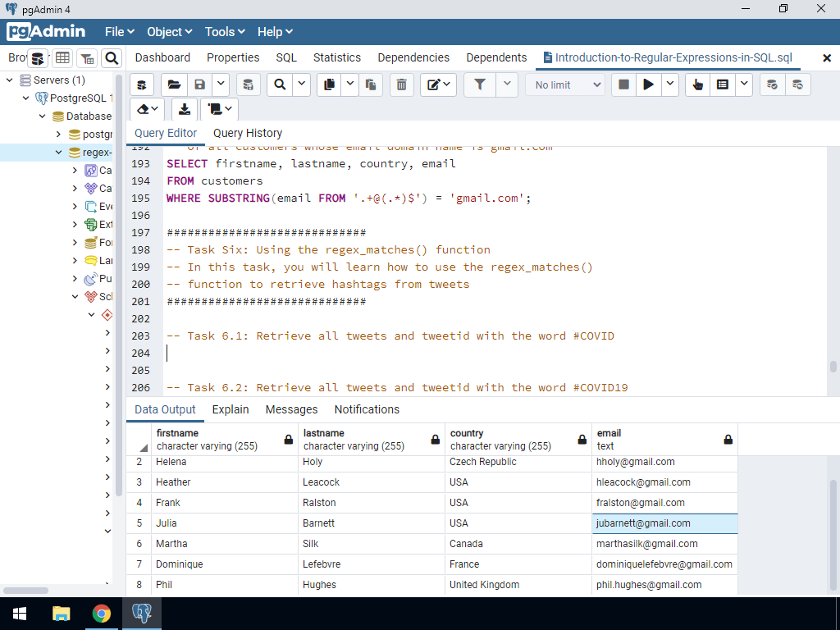Click the Copy rows icon
The image size is (840, 630).
point(329,84)
